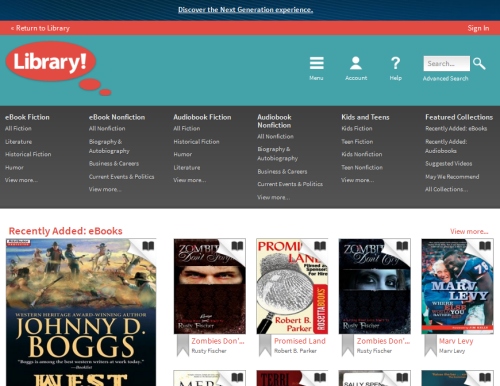
Task: Open the Help question mark icon
Action: pyautogui.click(x=395, y=63)
